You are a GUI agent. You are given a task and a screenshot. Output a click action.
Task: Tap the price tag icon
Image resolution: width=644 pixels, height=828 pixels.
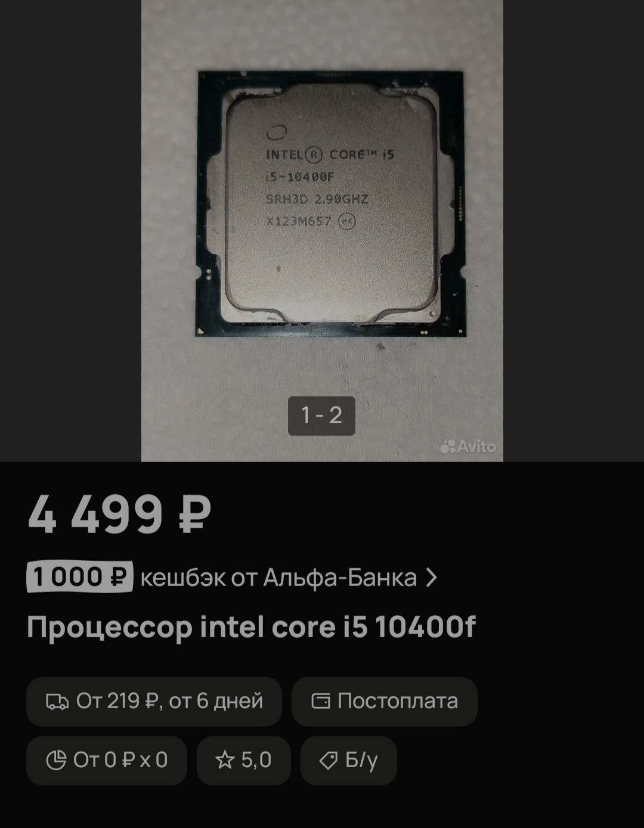pyautogui.click(x=329, y=761)
